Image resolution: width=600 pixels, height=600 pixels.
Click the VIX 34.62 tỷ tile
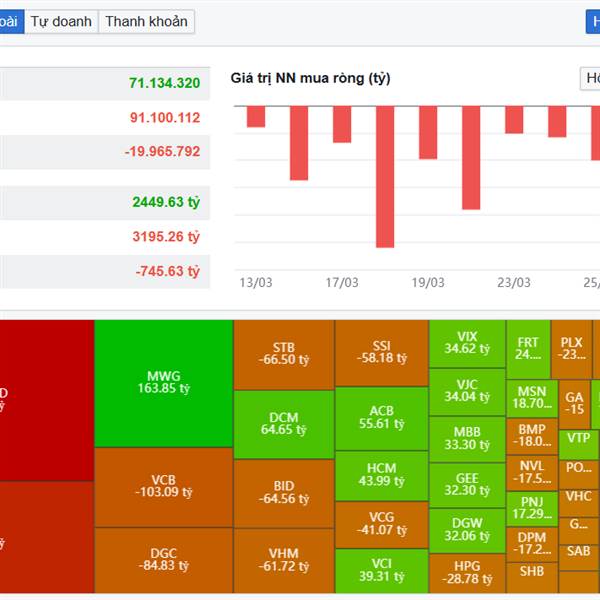point(467,344)
